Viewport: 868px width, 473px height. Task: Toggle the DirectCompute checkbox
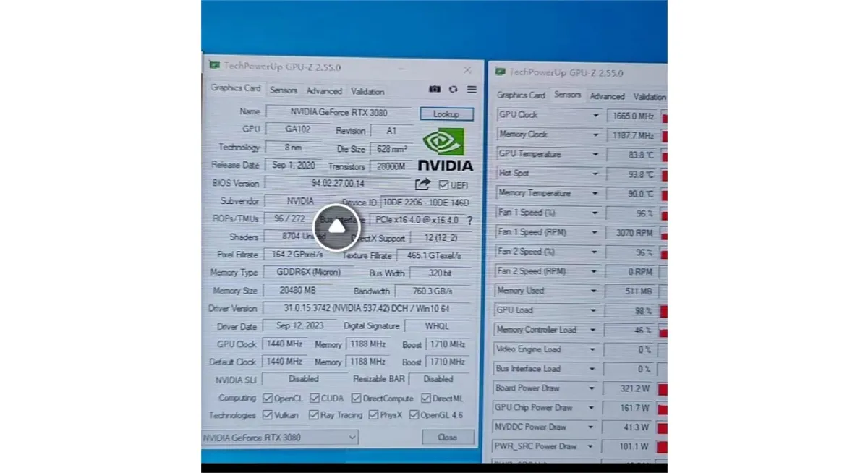(x=357, y=399)
